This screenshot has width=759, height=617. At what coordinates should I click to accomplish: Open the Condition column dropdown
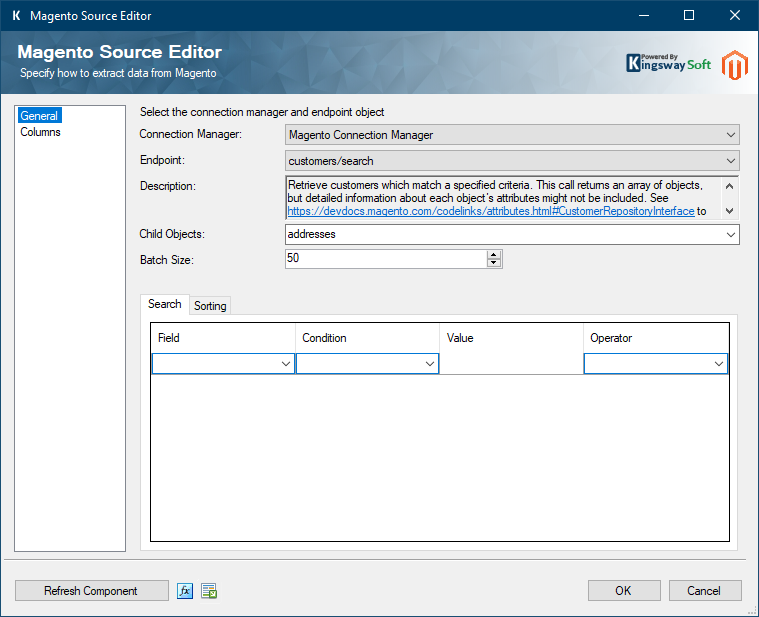(x=429, y=365)
